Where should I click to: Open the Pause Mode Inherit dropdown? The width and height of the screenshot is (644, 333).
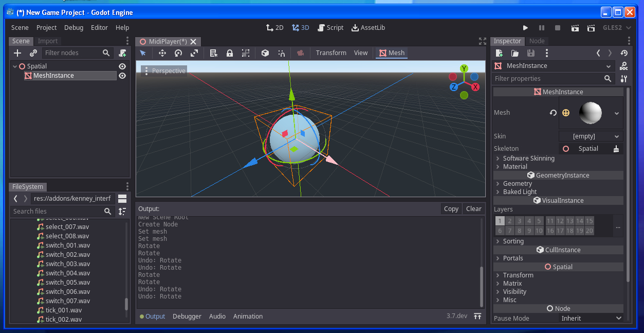[591, 319]
